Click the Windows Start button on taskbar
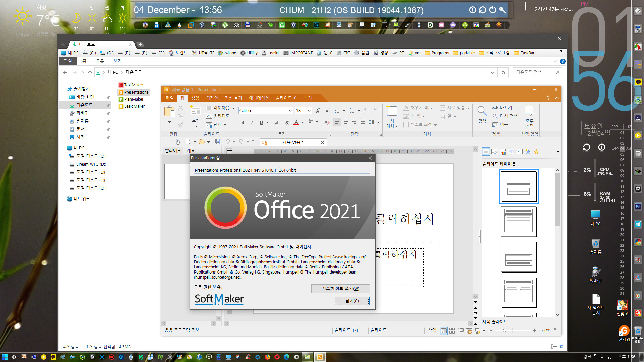Viewport: 644px width, 362px height. pyautogui.click(x=4, y=357)
